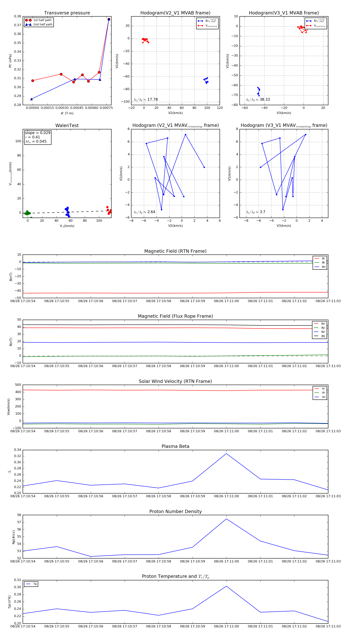Click the 'Proton Number Density' title
This screenshot has height=644, width=351.
pos(175,511)
